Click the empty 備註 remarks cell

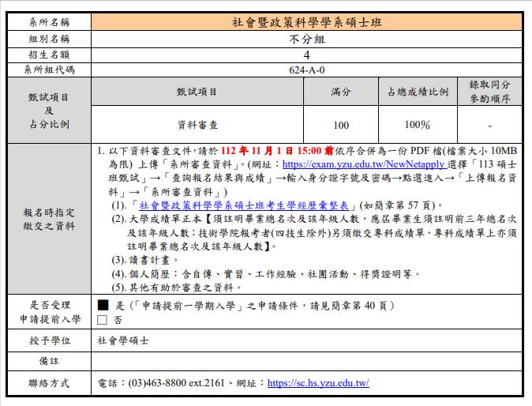pos(306,361)
